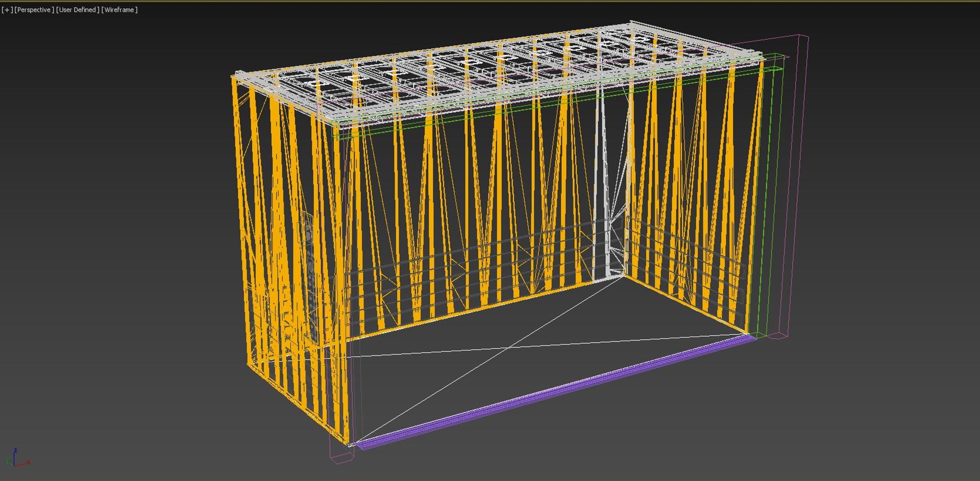Open the Perspective view menu
The image size is (980, 481).
34,10
